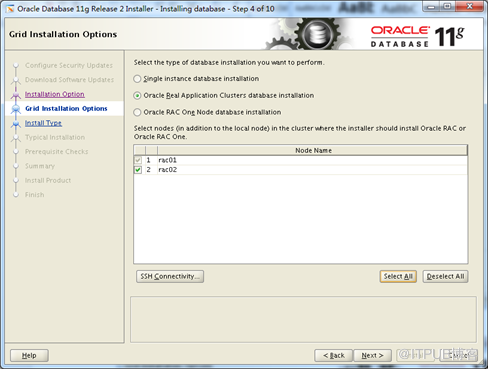Click the checkbox for node rac01
Viewport: 488px width, 369px height.
tap(138, 160)
